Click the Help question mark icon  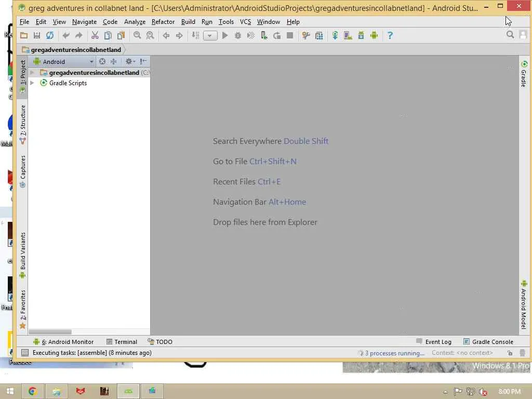coord(390,35)
